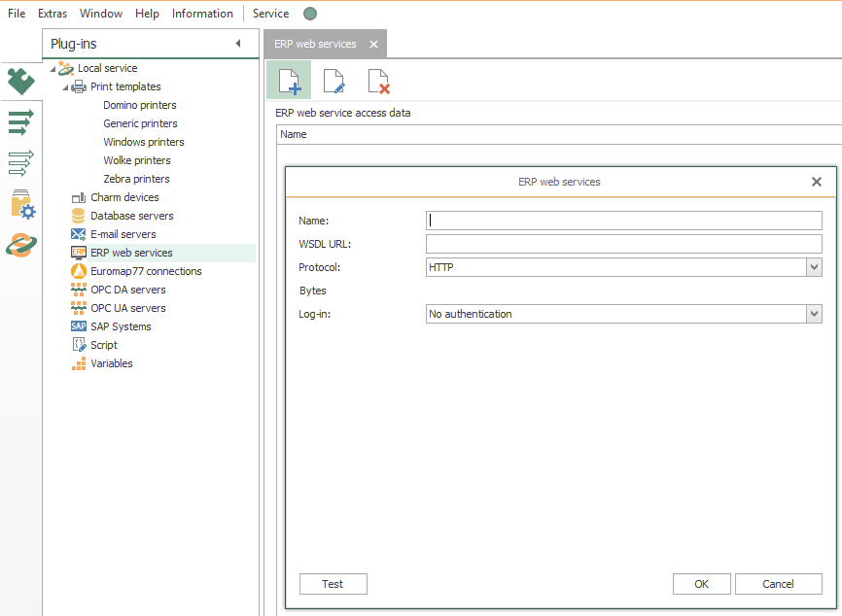Open the Plug-ins puzzle piece sidebar icon
The height and width of the screenshot is (616, 842).
coord(21,81)
